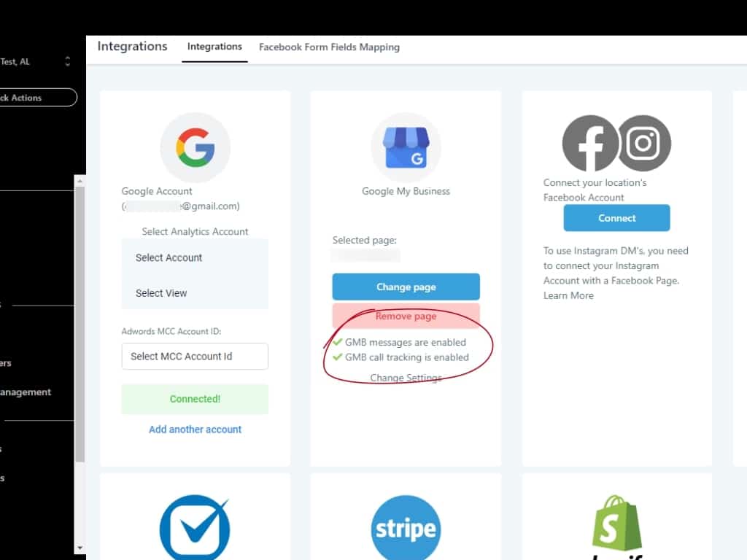
Task: Open the location switcher arrows in sidebar
Action: [x=68, y=62]
